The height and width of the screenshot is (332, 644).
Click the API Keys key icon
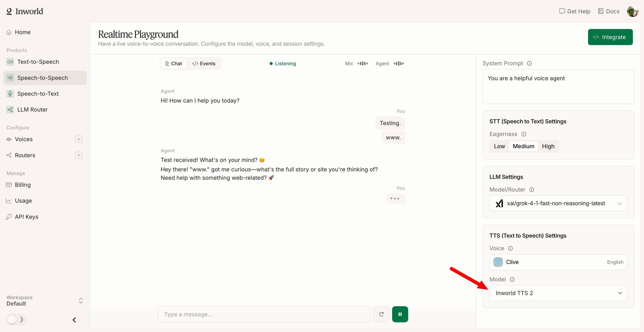click(x=9, y=217)
